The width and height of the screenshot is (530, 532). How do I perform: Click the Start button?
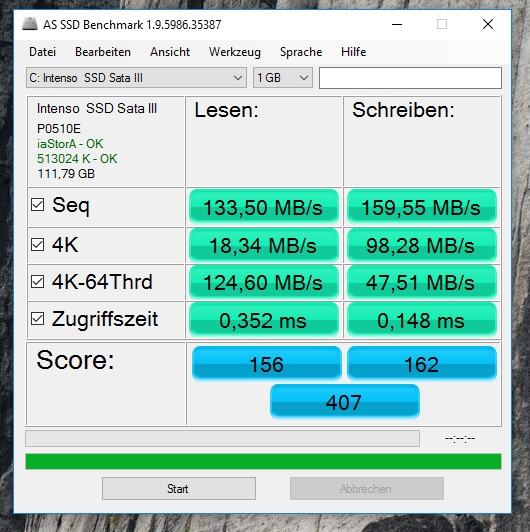(x=179, y=489)
